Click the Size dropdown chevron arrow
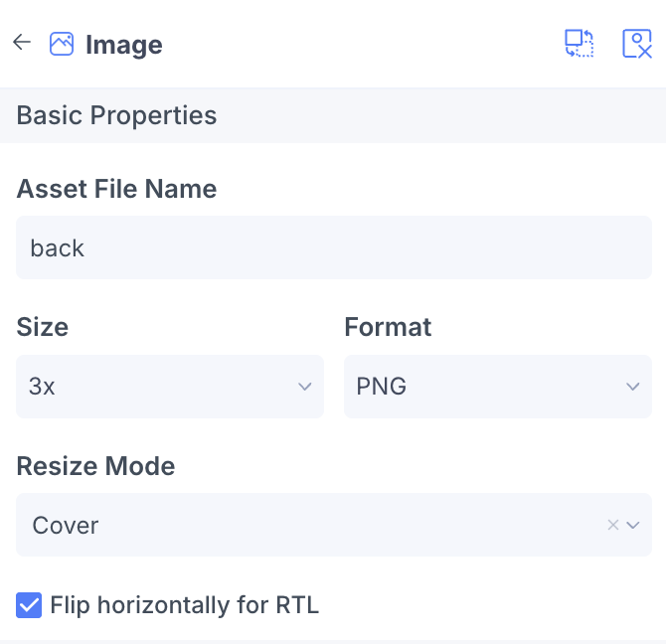The image size is (666, 644). tap(305, 387)
